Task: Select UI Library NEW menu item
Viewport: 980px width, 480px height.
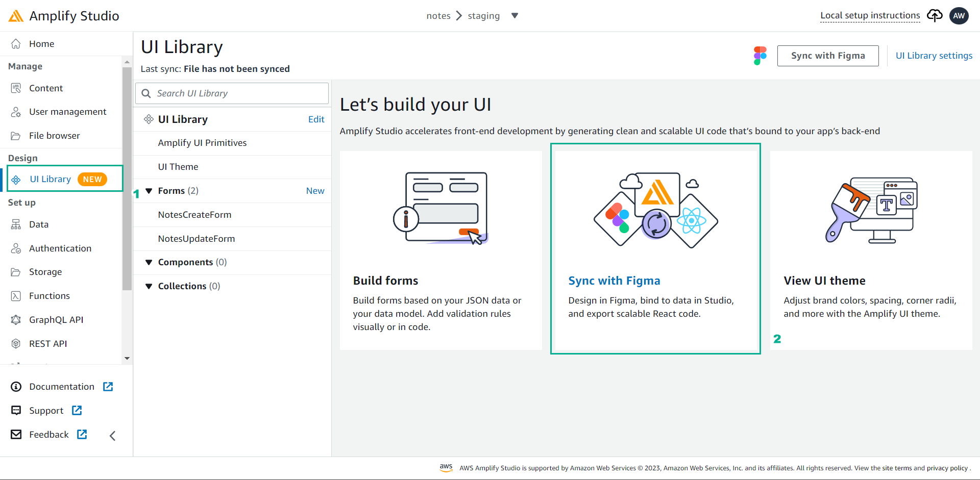Action: pos(65,179)
